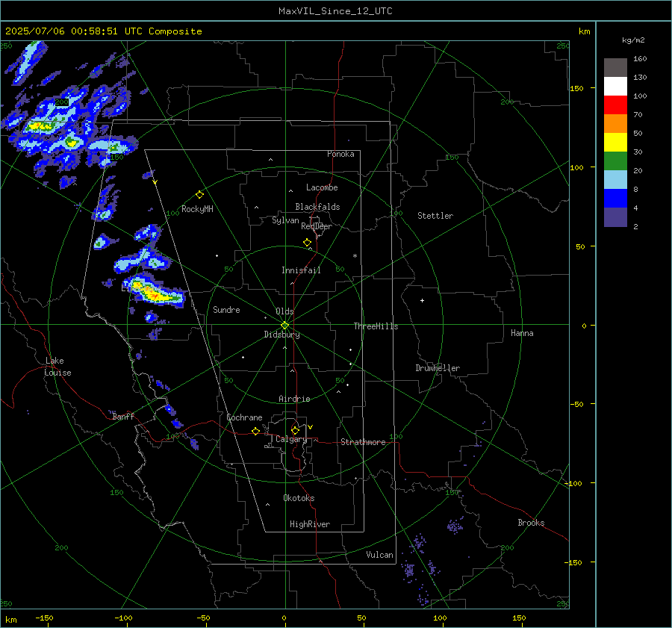
Task: Pick the bright blue 4-8 legend swatch
Action: click(x=615, y=198)
